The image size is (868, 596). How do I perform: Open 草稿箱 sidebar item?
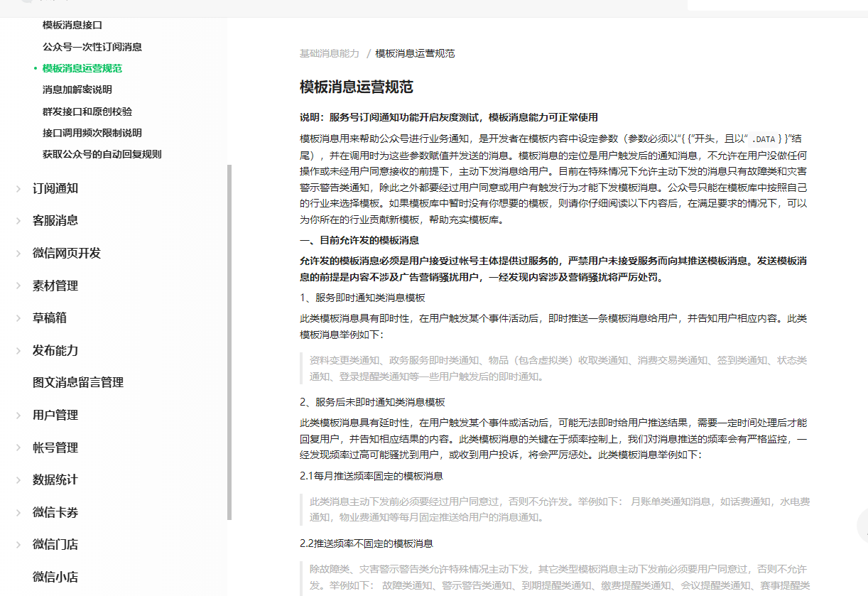(50, 318)
